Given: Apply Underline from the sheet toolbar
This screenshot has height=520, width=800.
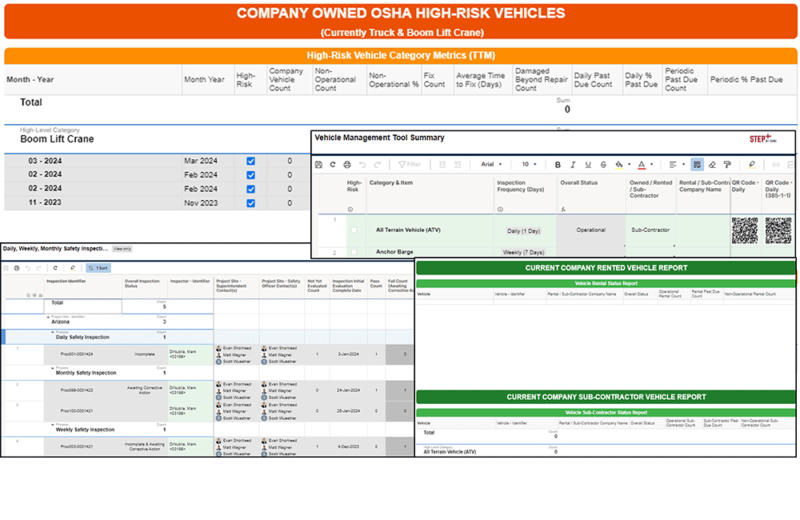Looking at the screenshot, I should click(588, 164).
